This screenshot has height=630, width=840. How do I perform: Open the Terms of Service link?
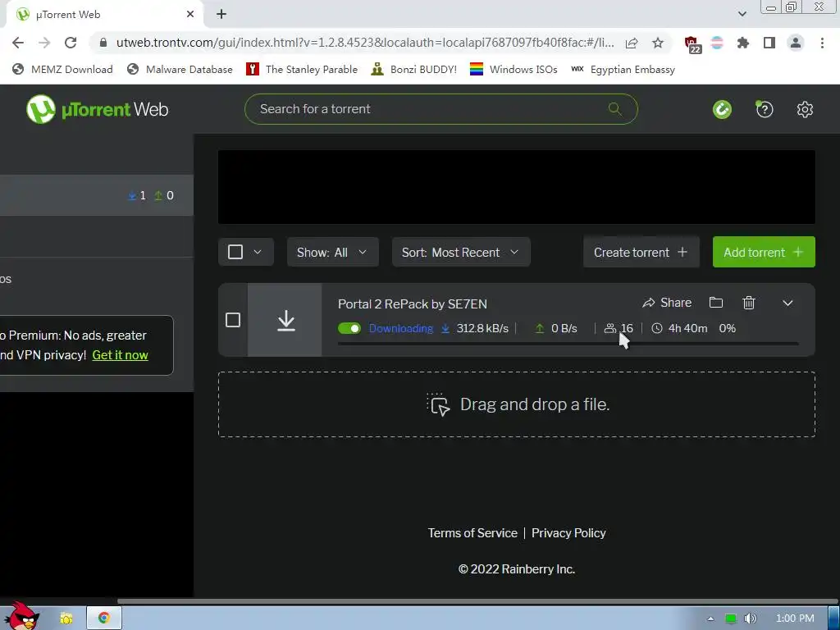[472, 533]
